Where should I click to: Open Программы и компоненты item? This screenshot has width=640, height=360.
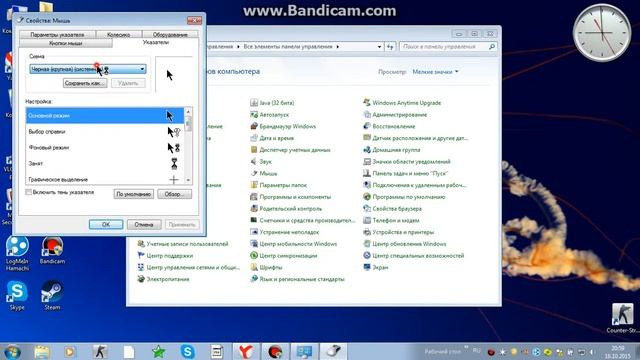(x=291, y=197)
